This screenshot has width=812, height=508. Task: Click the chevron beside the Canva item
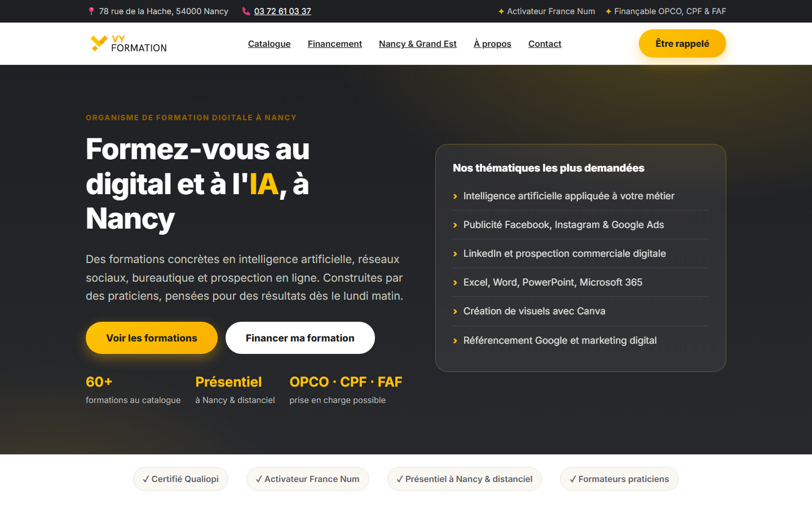(x=455, y=312)
